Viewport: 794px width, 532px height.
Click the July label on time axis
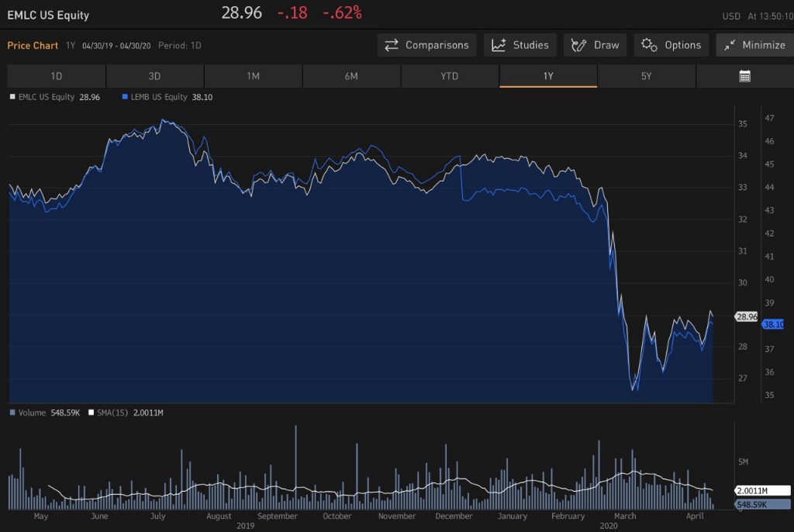click(x=157, y=516)
